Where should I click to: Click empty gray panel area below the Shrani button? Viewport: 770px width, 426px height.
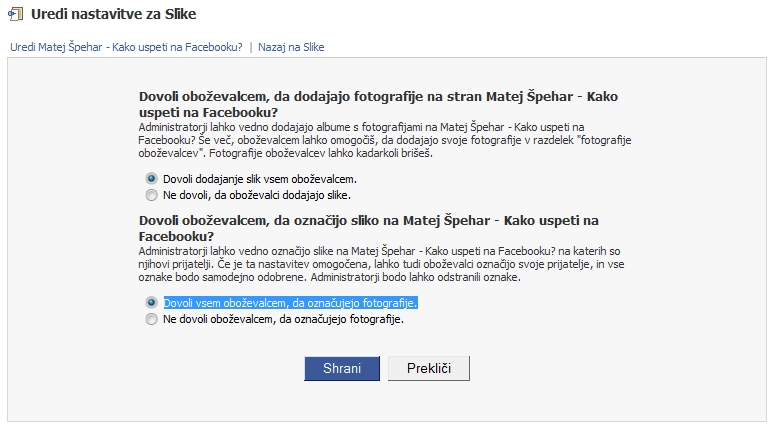click(342, 402)
